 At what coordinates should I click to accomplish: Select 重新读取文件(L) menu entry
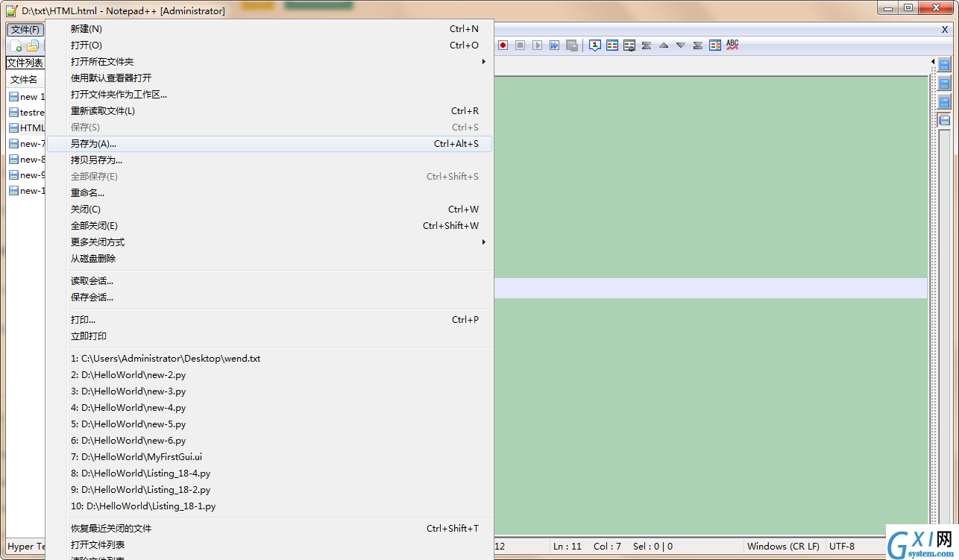[x=269, y=111]
